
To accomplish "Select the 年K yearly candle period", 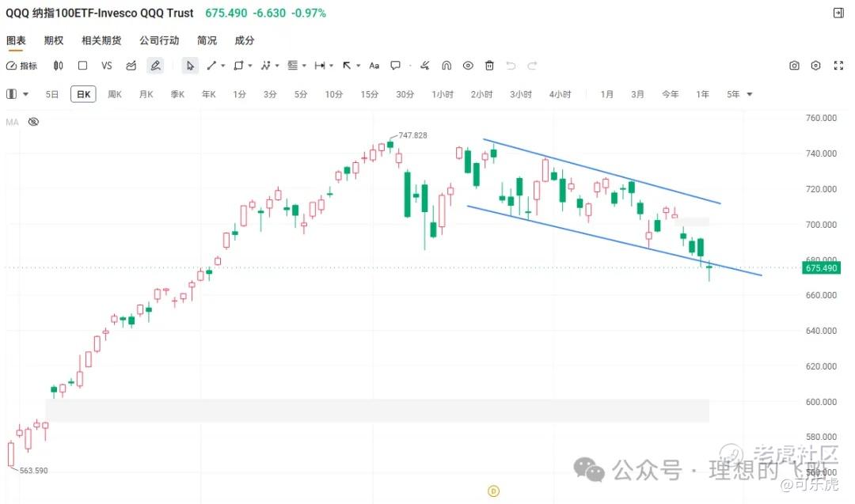I will pyautogui.click(x=209, y=94).
